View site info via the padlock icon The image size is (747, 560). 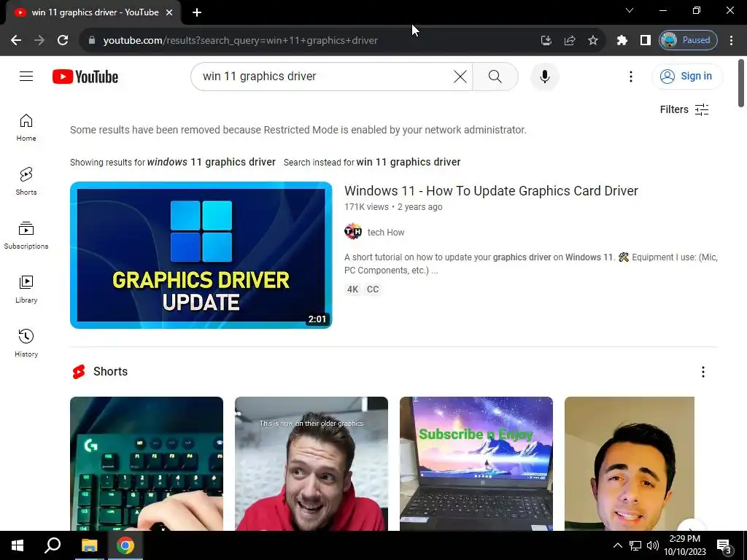92,40
